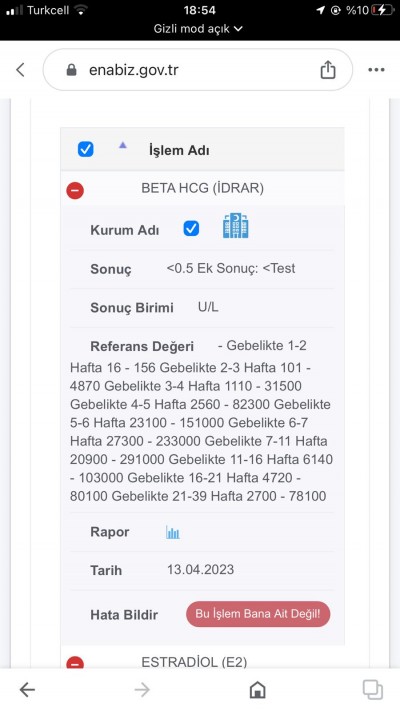Tap the enabiz.gov.tr address field
Image resolution: width=400 pixels, height=711 pixels.
point(198,70)
